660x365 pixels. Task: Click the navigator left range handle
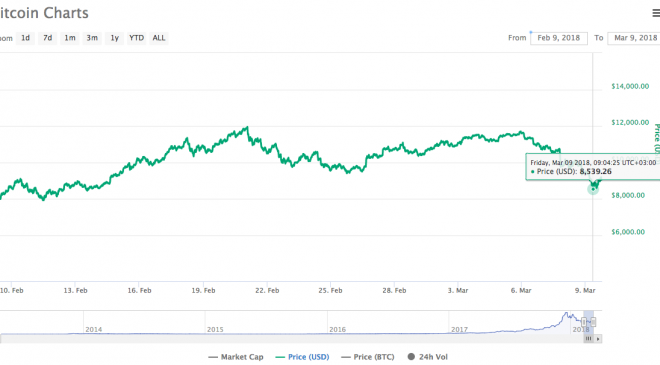coord(584,322)
